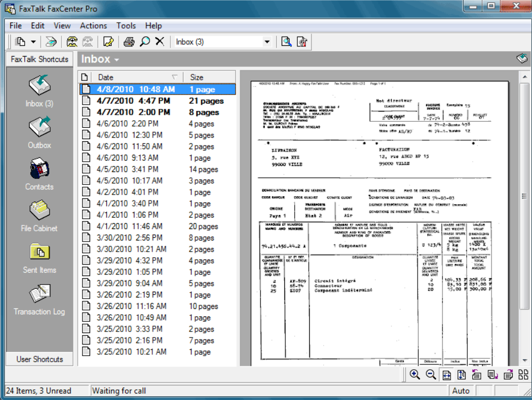Click the Rotate Right viewer icon
This screenshot has width=532, height=400.
(x=508, y=375)
